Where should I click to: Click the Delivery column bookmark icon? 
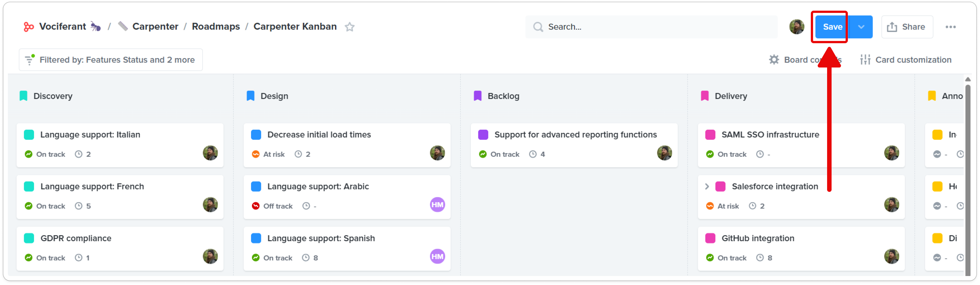coord(704,96)
